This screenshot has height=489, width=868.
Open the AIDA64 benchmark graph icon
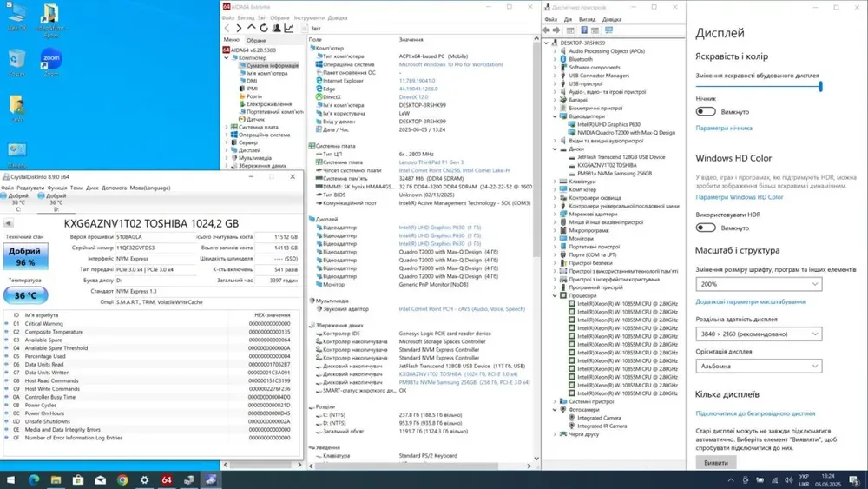point(289,29)
